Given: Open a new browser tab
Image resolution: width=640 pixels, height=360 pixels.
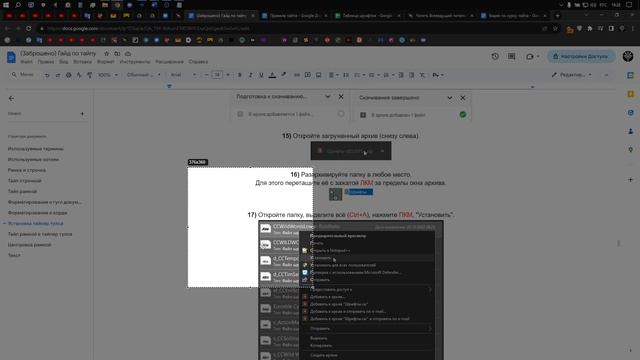Looking at the screenshot, I should 558,16.
